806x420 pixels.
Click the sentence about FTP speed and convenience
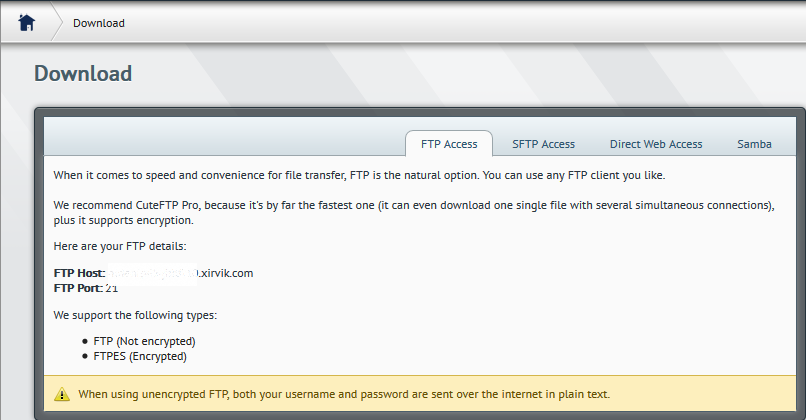(359, 175)
